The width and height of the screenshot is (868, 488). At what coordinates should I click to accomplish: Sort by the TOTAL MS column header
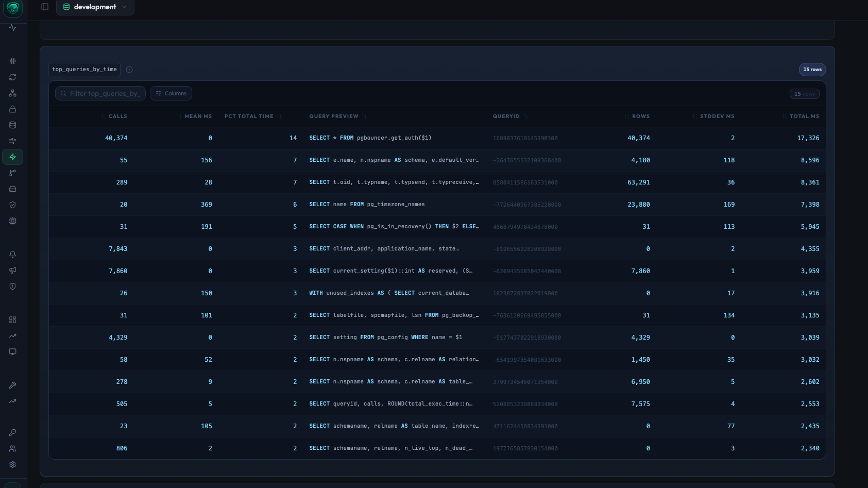801,116
